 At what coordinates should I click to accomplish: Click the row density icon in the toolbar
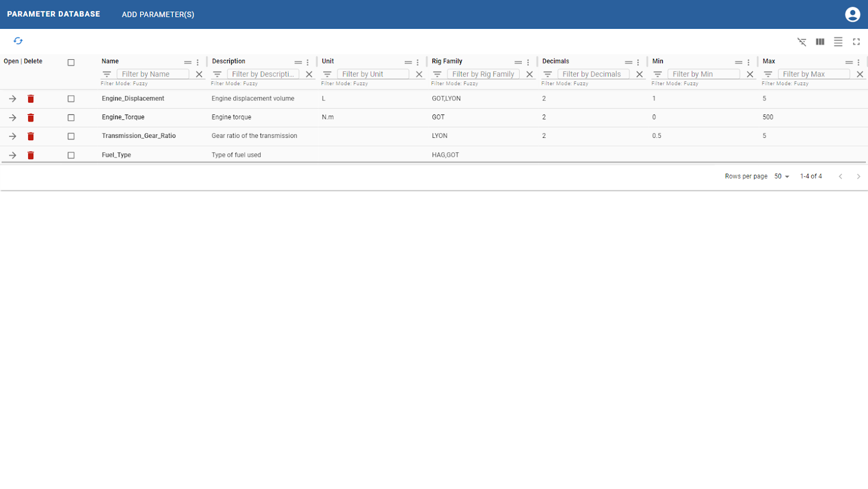pos(838,41)
